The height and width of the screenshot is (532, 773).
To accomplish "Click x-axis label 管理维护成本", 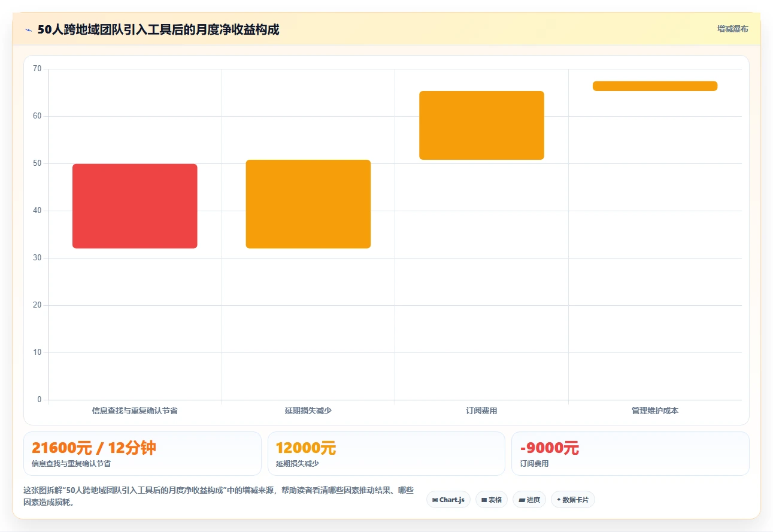I will (x=655, y=411).
